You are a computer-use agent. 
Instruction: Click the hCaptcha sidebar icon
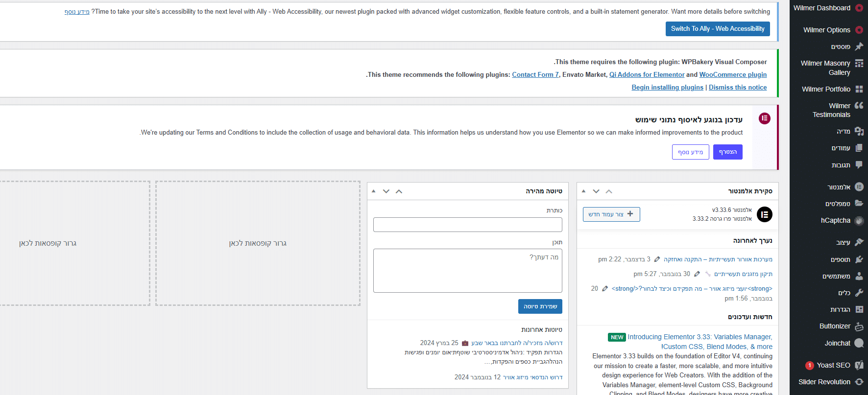[x=859, y=220]
